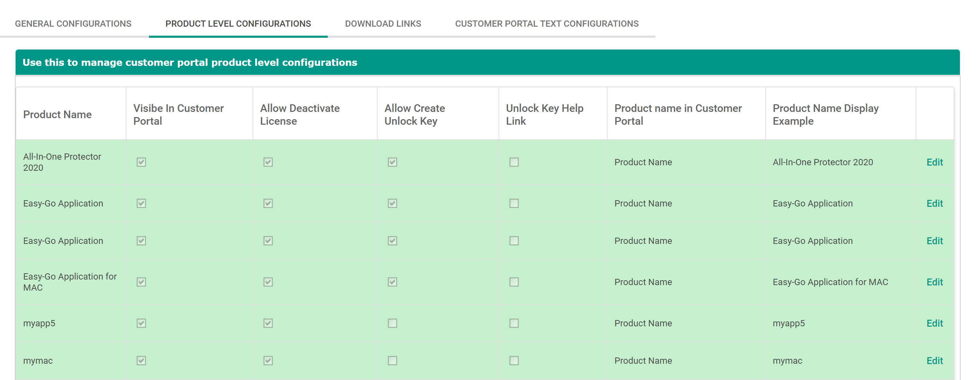The image size is (980, 380).
Task: Enable Allow Create Unlock Key for mymac
Action: 392,361
